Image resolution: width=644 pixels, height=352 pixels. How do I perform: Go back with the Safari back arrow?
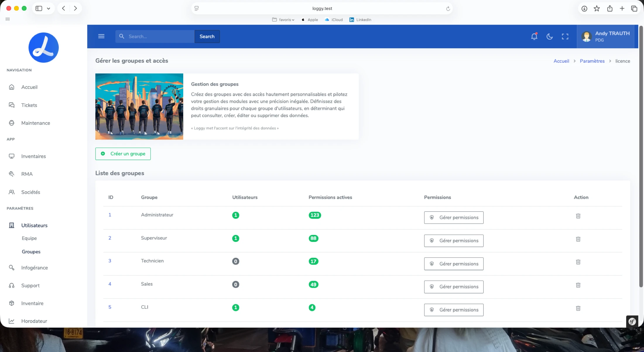click(x=64, y=8)
